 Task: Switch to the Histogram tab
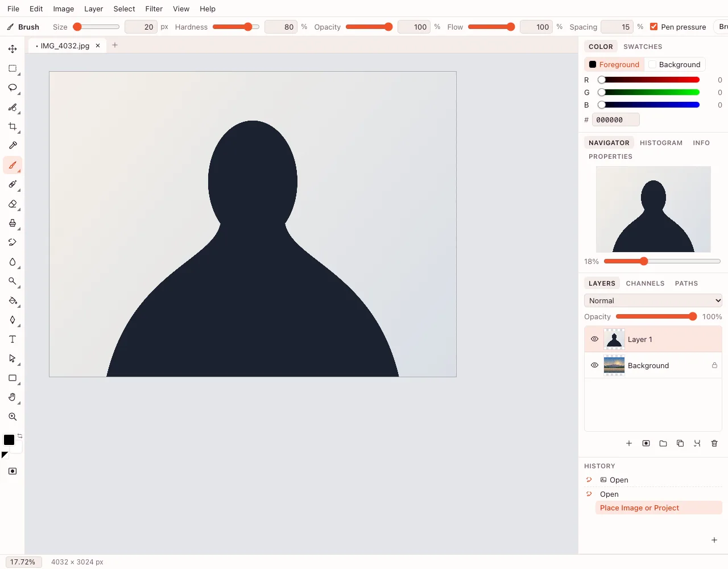tap(661, 143)
